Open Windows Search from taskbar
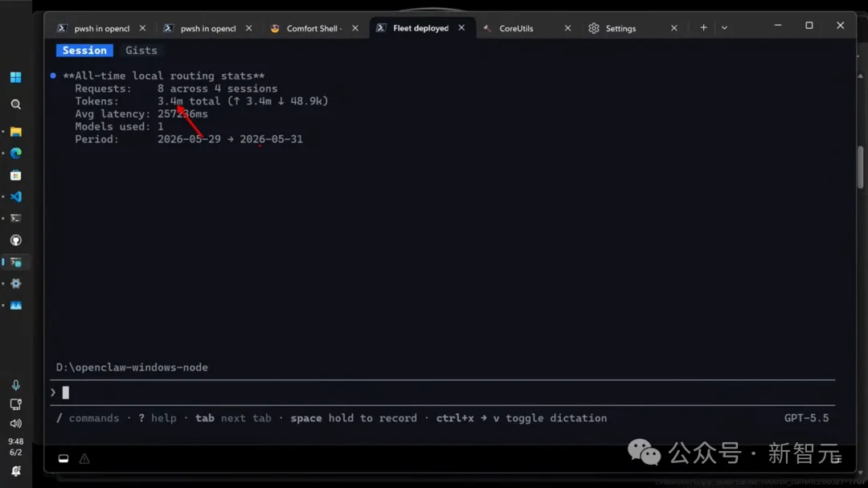Viewport: 868px width, 488px height. coord(15,105)
